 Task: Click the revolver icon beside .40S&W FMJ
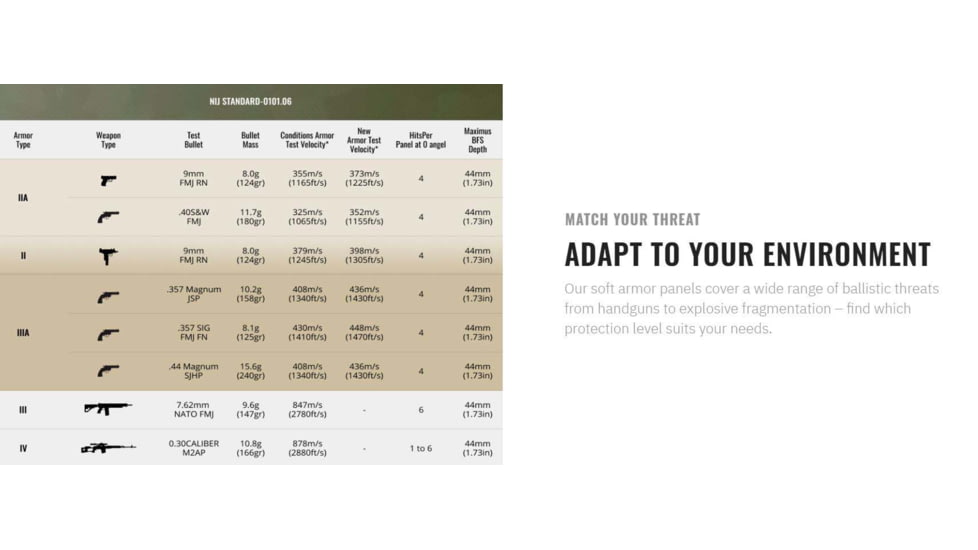pyautogui.click(x=108, y=217)
